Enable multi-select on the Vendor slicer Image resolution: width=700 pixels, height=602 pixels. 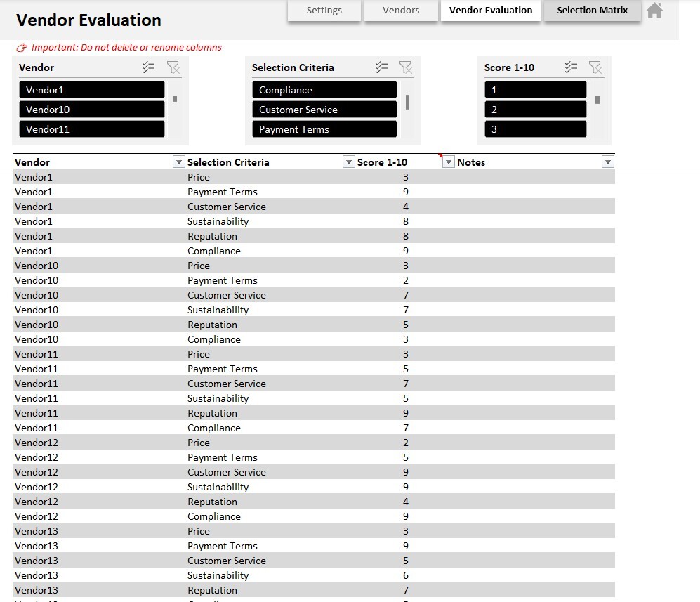[x=148, y=67]
